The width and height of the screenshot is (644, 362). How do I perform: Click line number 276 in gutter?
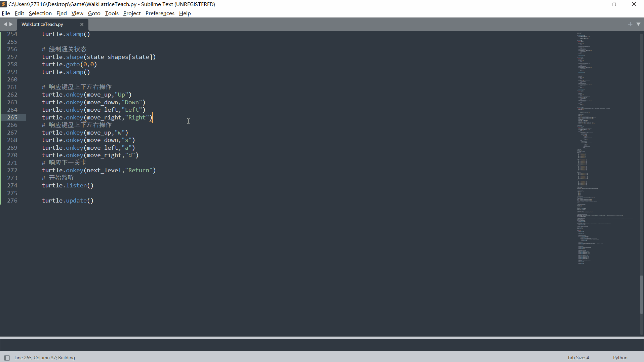point(12,201)
